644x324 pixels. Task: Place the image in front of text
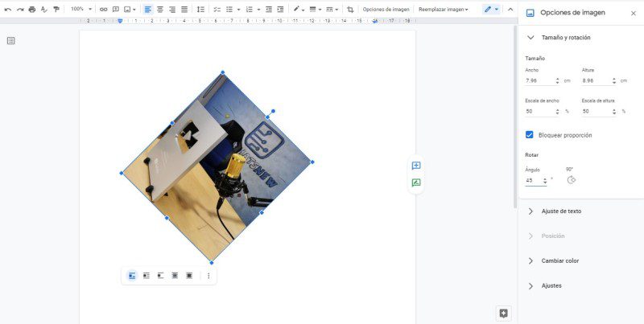click(189, 276)
